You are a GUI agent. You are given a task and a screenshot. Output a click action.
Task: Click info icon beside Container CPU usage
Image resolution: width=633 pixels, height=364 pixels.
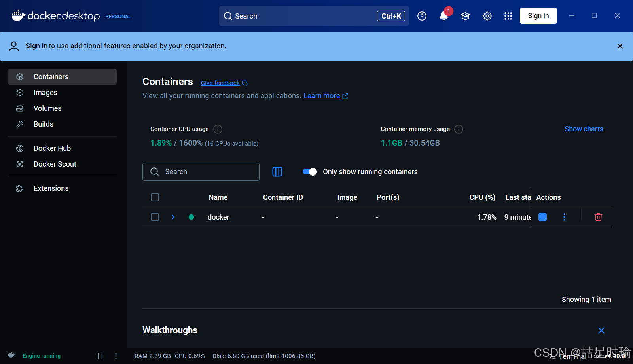(x=218, y=129)
